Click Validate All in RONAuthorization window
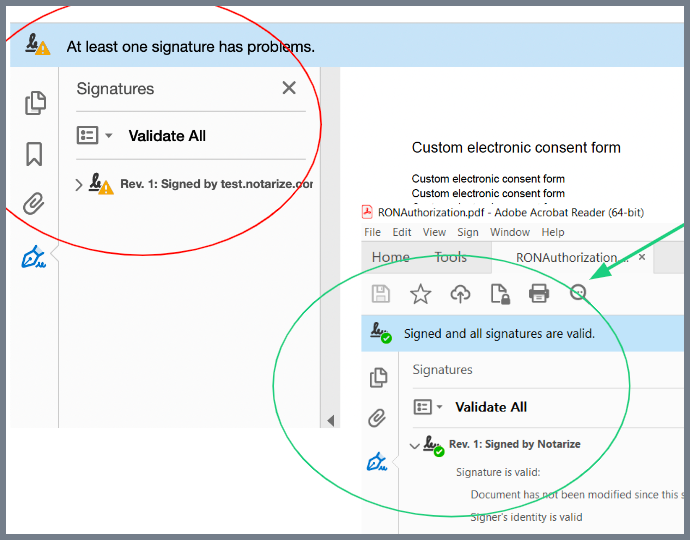Image resolution: width=690 pixels, height=540 pixels. click(x=491, y=407)
